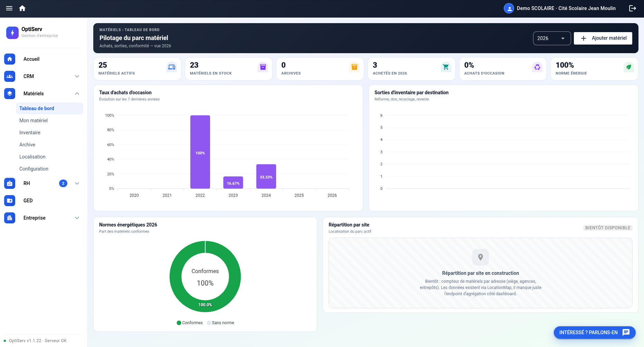Click the Ajouter matériel button

(x=603, y=38)
